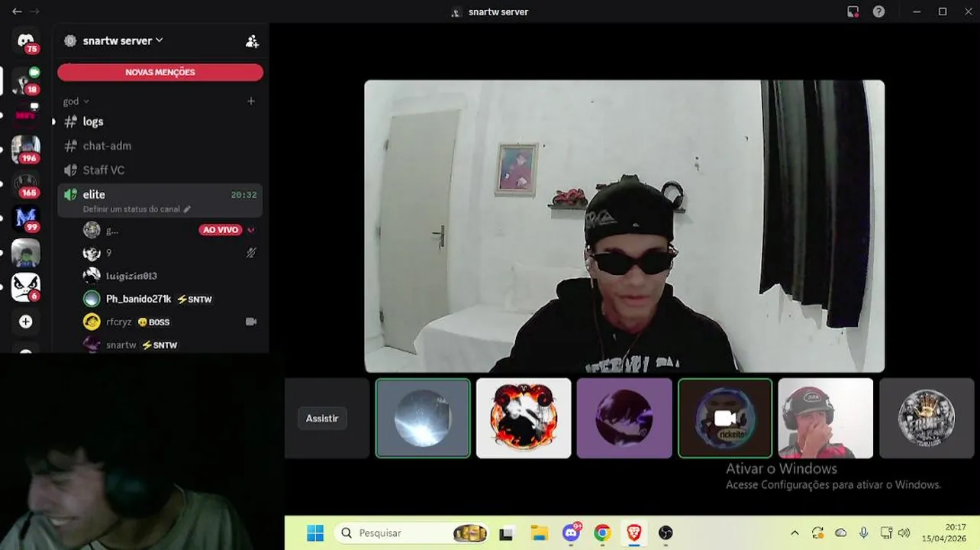Open the inbox icon in title bar
This screenshot has width=980, height=550.
853,11
